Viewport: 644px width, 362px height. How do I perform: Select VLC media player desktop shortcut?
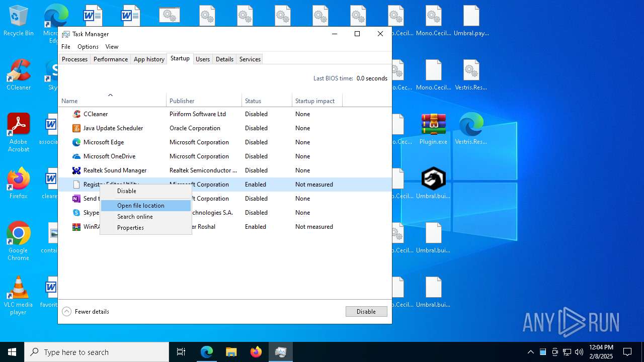pos(19,296)
